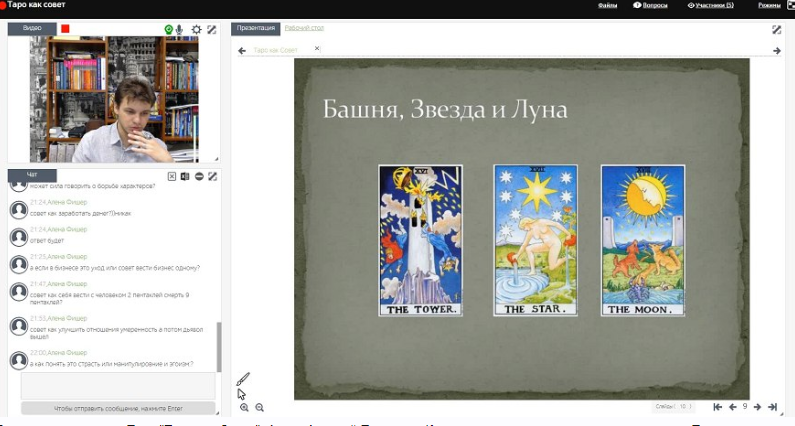The height and width of the screenshot is (426, 795).
Task: Open video settings gear
Action: [196, 29]
